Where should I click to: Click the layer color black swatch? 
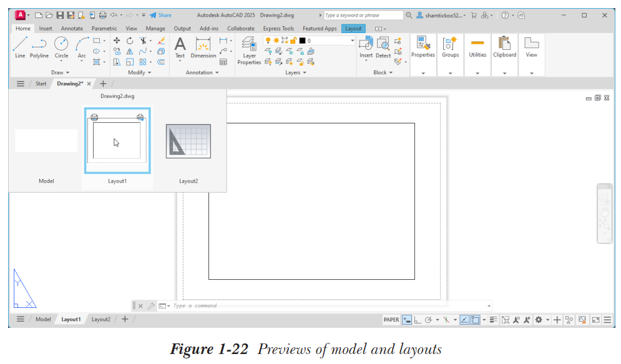point(303,41)
